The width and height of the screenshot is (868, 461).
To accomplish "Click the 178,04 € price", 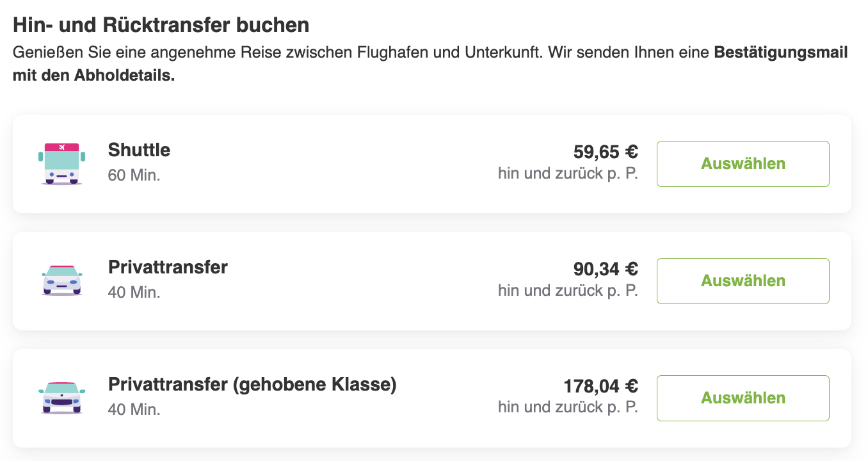I will pos(601,386).
